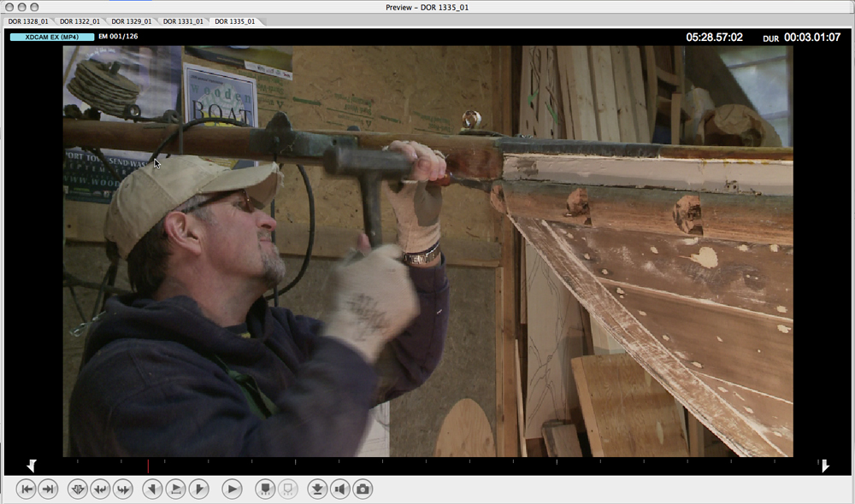The image size is (855, 504).
Task: Click the red playhead on the timeline
Action: coord(148,466)
